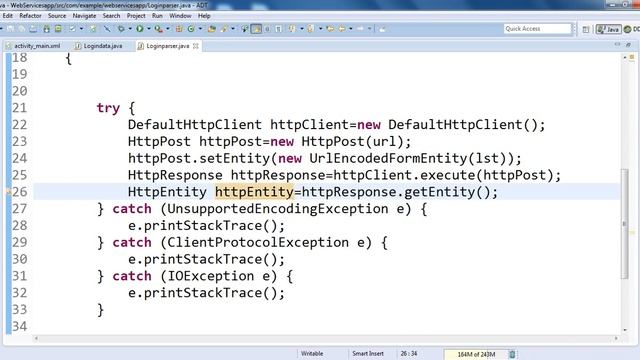The image size is (640, 360).
Task: Click the highlighted httpEntity variable on line 26
Action: 254,192
